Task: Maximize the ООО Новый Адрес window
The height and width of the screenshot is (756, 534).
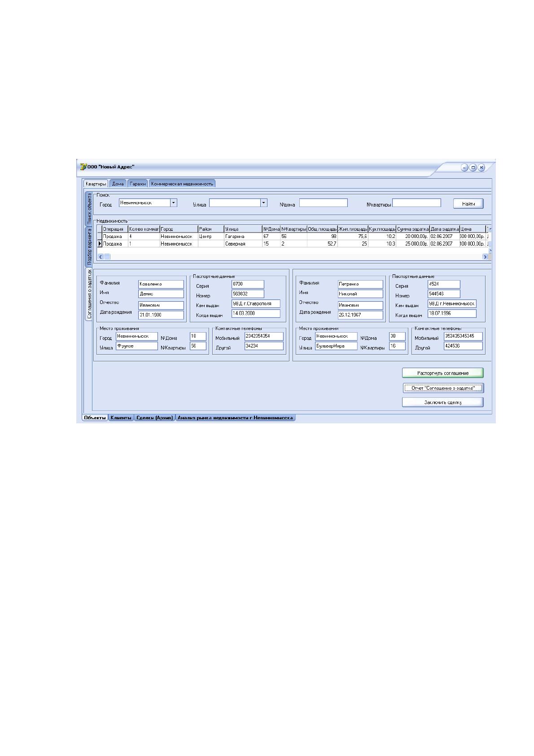Action: point(473,167)
